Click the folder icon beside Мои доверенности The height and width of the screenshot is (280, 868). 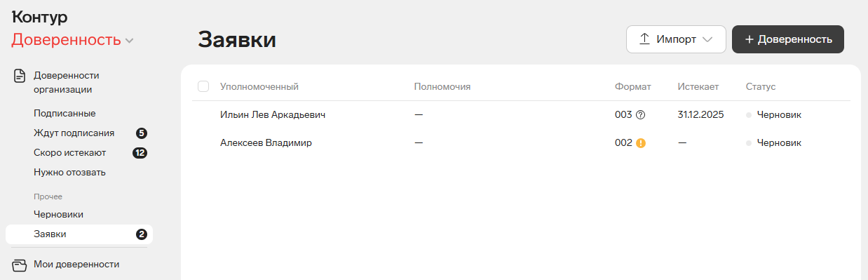tap(20, 265)
